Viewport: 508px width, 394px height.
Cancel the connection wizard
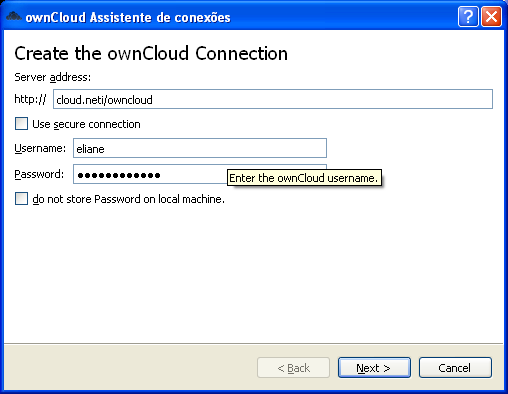455,368
